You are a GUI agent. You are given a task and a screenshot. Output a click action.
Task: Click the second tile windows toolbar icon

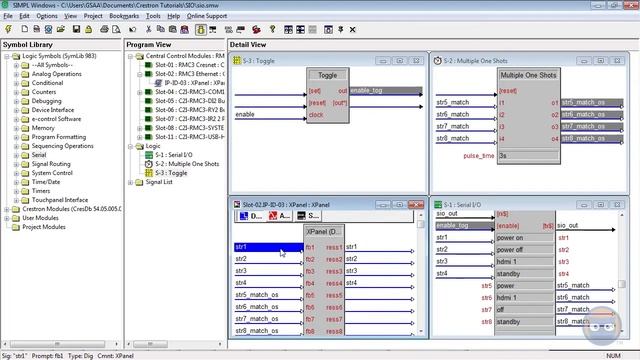click(300, 29)
